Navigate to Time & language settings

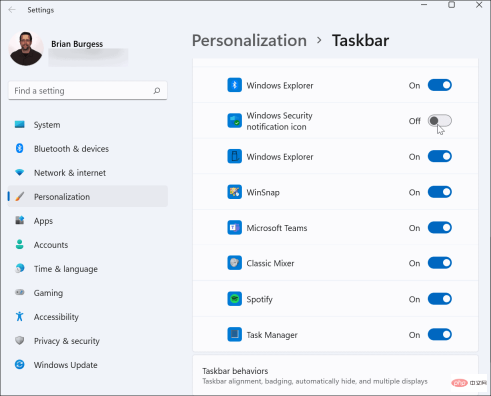coord(88,269)
